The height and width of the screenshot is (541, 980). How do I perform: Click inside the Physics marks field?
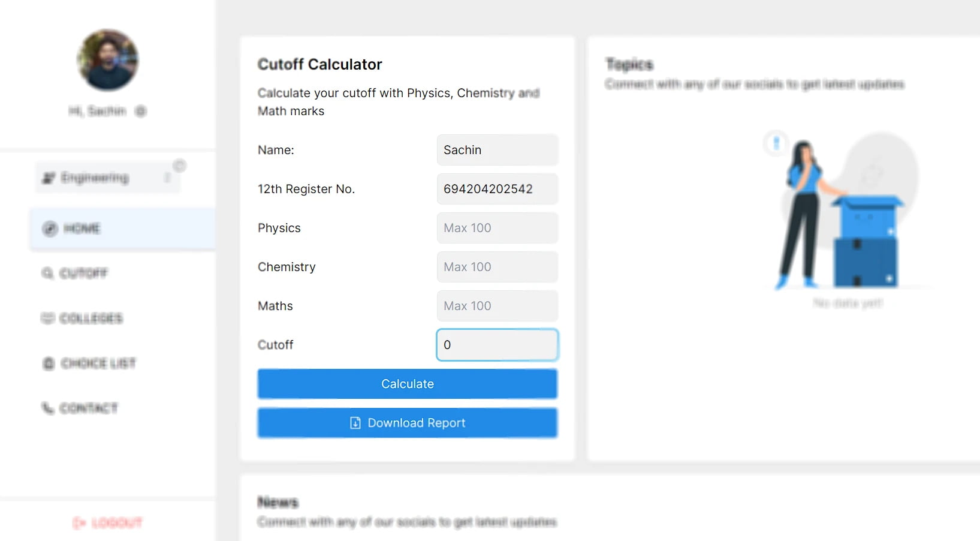497,228
